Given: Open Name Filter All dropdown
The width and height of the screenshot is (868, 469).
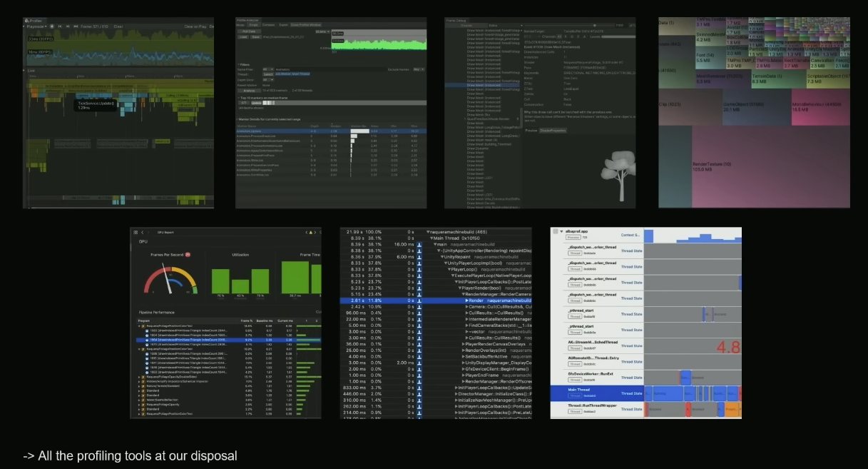Looking at the screenshot, I should click(x=268, y=69).
